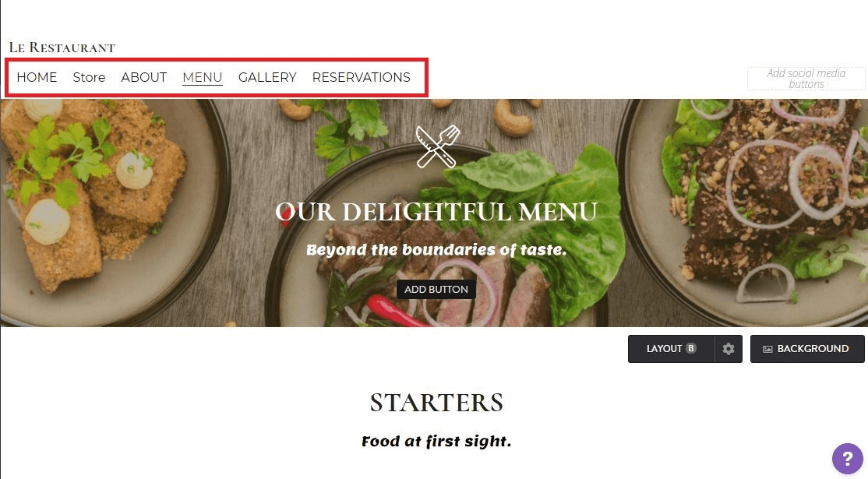This screenshot has width=868, height=479.
Task: Click the crossed knife and fork icon
Action: [x=437, y=146]
